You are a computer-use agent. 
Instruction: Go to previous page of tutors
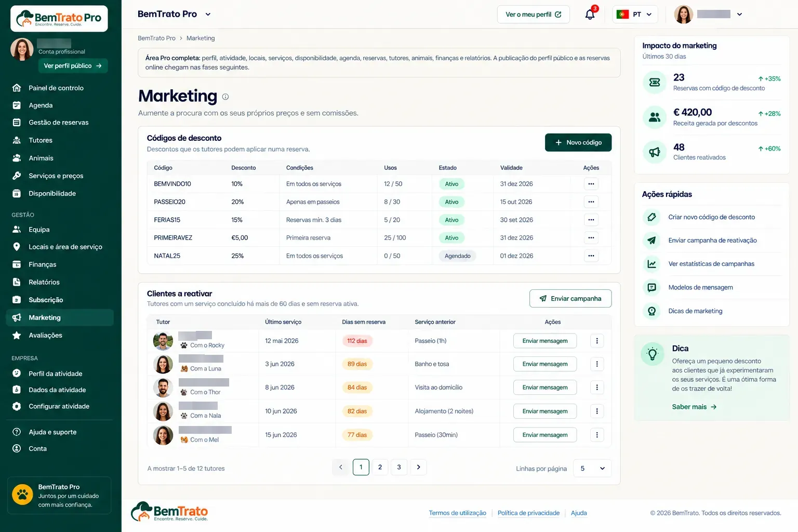341,467
